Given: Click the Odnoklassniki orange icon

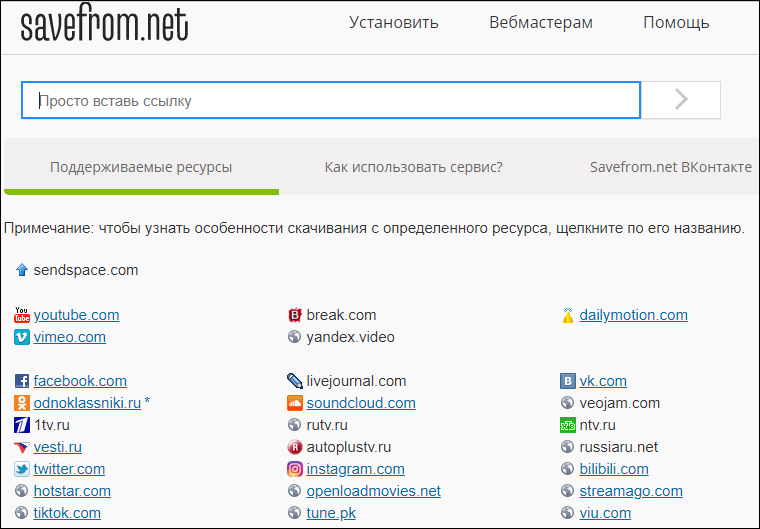Looking at the screenshot, I should click(22, 403).
